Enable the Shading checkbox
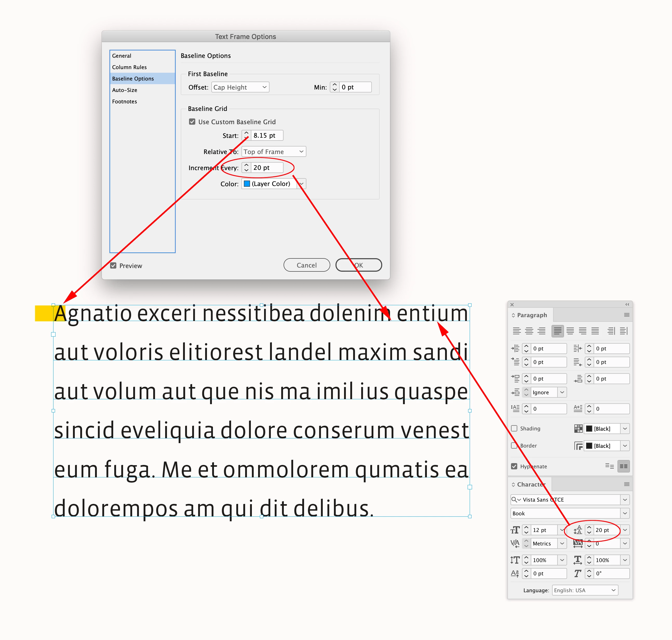This screenshot has width=672, height=640. (514, 429)
